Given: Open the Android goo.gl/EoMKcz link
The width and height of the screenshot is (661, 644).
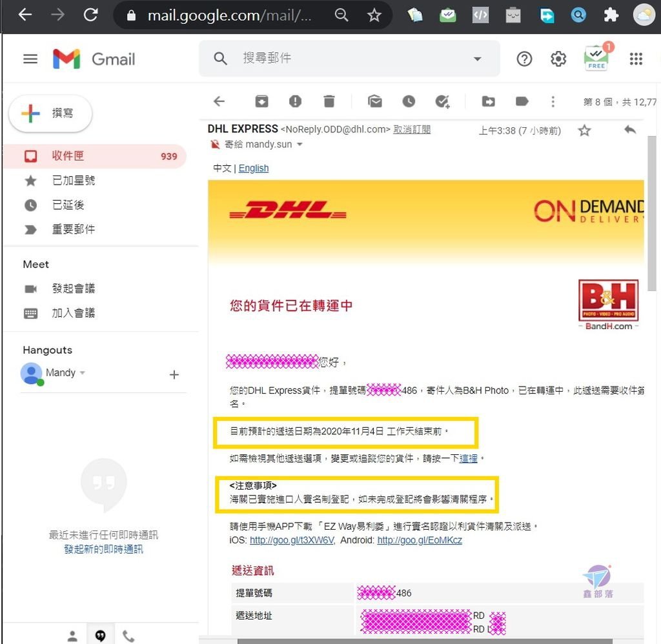Looking at the screenshot, I should tap(420, 540).
